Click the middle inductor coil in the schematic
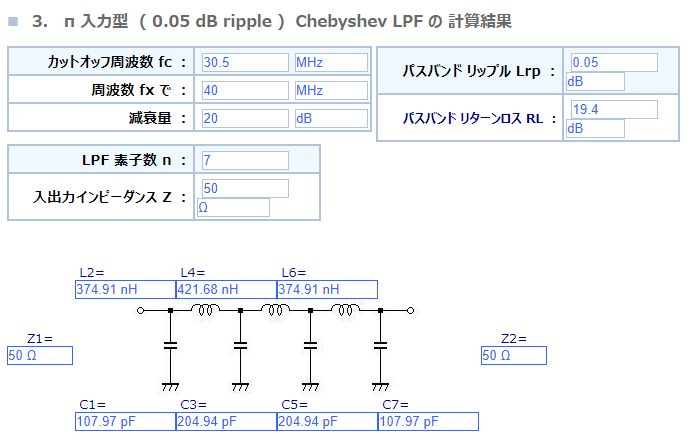Image resolution: width=691 pixels, height=443 pixels. click(275, 309)
